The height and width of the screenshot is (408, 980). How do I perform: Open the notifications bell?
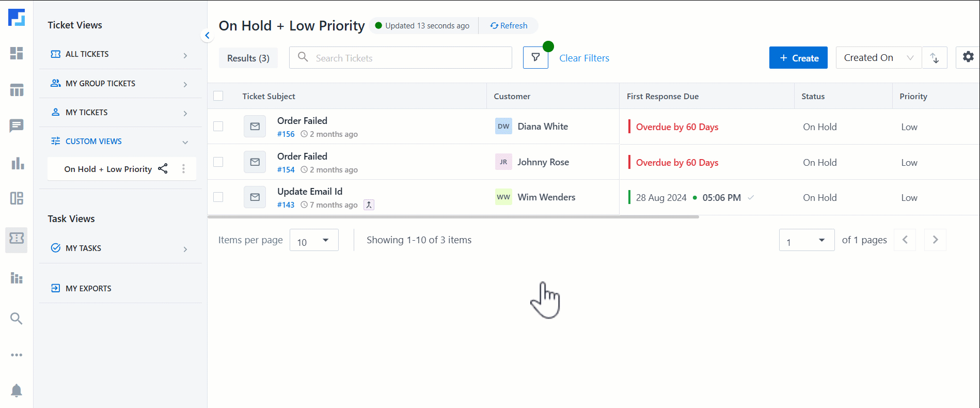tap(17, 390)
